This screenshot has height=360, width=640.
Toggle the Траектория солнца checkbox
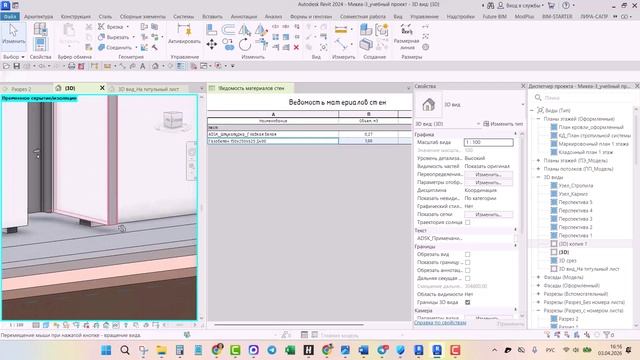tap(467, 222)
